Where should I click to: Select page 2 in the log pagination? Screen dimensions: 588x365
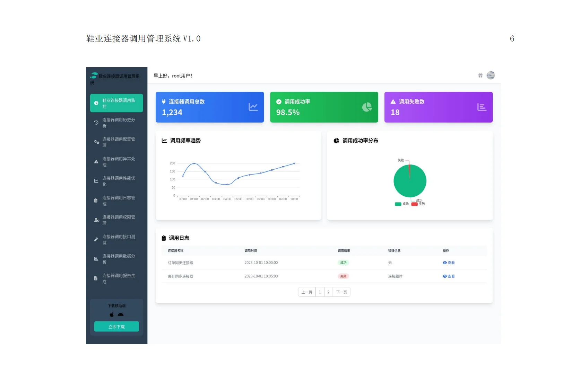[328, 292]
